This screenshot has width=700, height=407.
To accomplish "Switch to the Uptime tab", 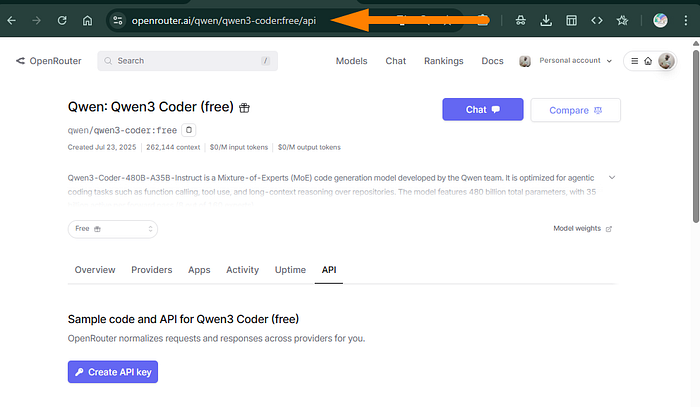I will click(x=290, y=270).
